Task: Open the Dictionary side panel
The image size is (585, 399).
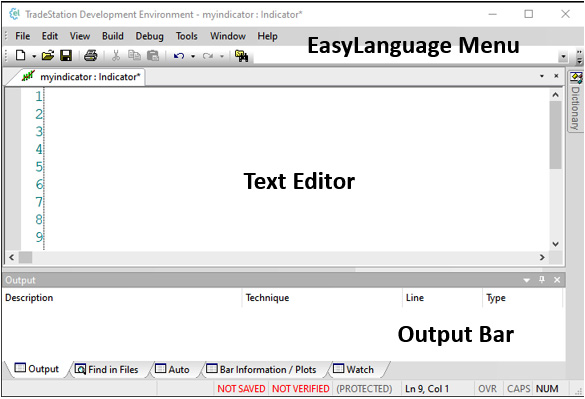Action: click(x=576, y=101)
